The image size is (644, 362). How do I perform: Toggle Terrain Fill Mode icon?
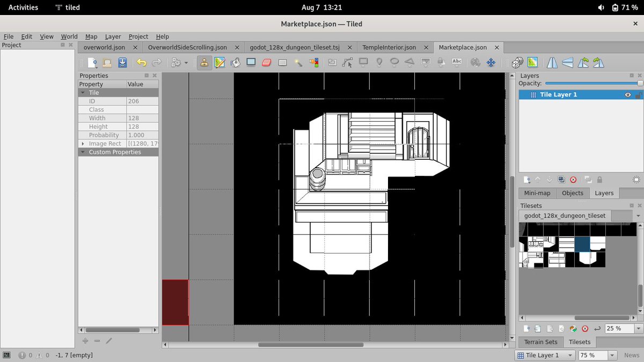pyautogui.click(x=532, y=62)
